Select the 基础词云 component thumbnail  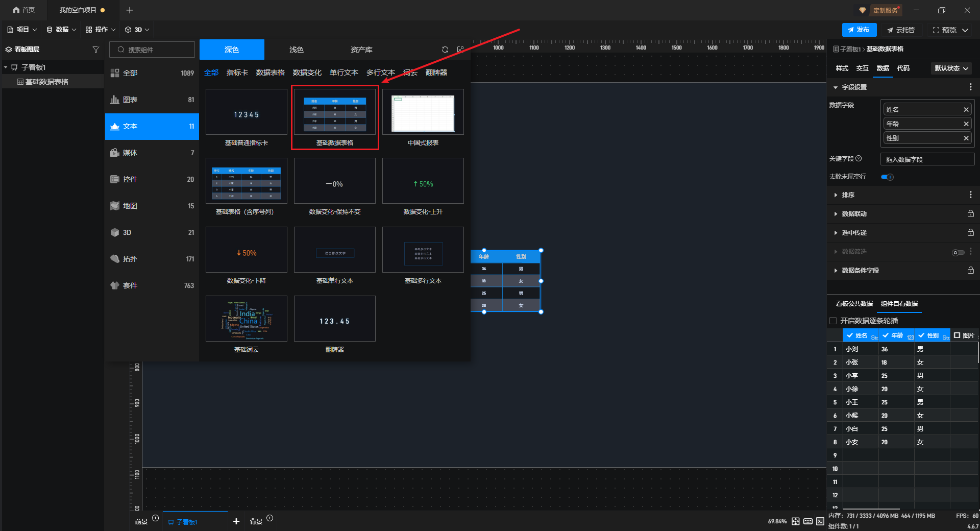click(x=247, y=319)
